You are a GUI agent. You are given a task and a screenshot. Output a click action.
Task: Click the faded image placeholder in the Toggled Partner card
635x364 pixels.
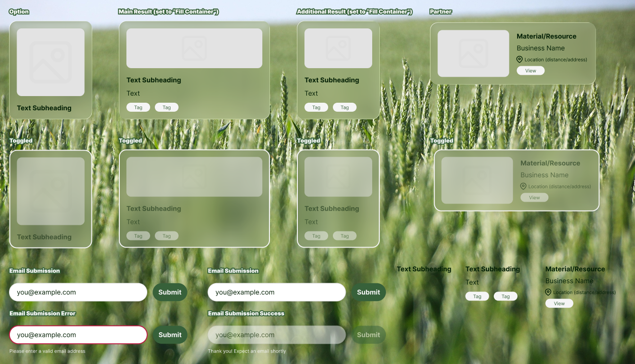477,180
